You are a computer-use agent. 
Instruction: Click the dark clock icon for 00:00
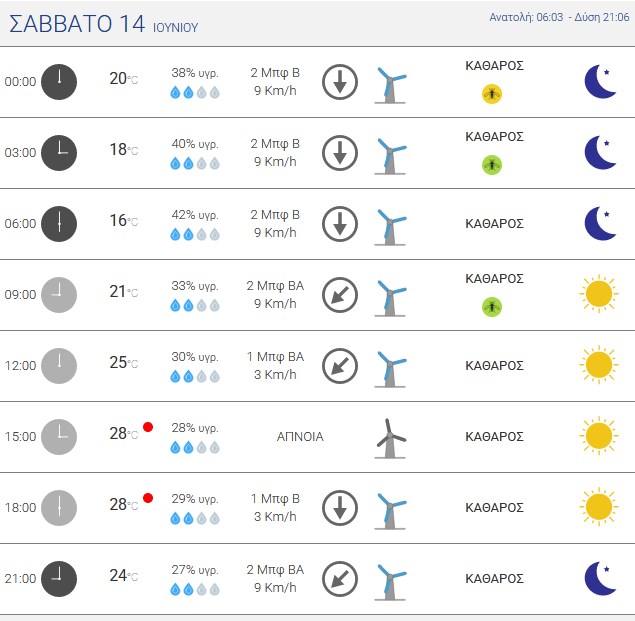(59, 82)
